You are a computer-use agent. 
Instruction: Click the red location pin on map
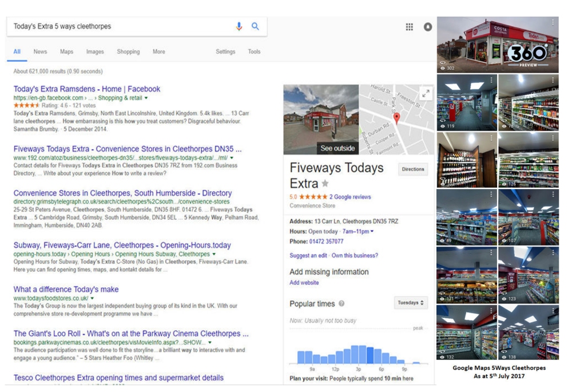tap(396, 118)
